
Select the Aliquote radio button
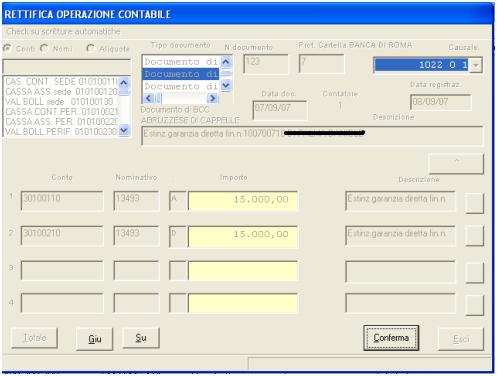point(90,48)
